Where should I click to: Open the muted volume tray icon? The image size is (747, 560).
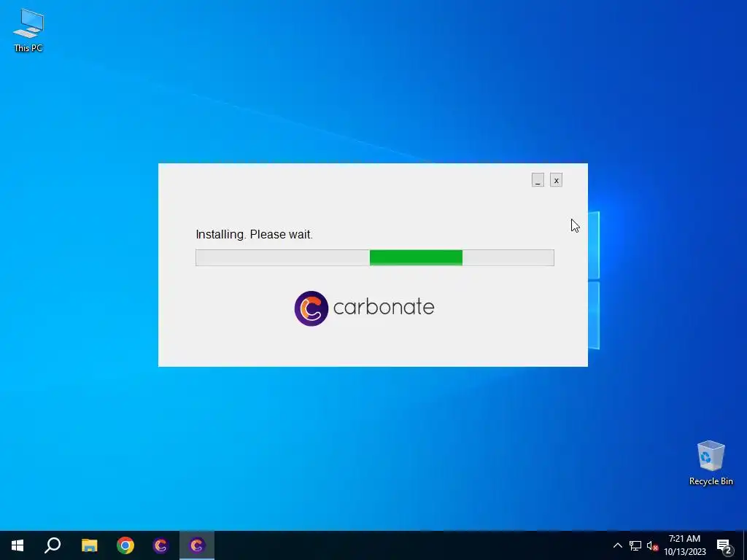652,545
